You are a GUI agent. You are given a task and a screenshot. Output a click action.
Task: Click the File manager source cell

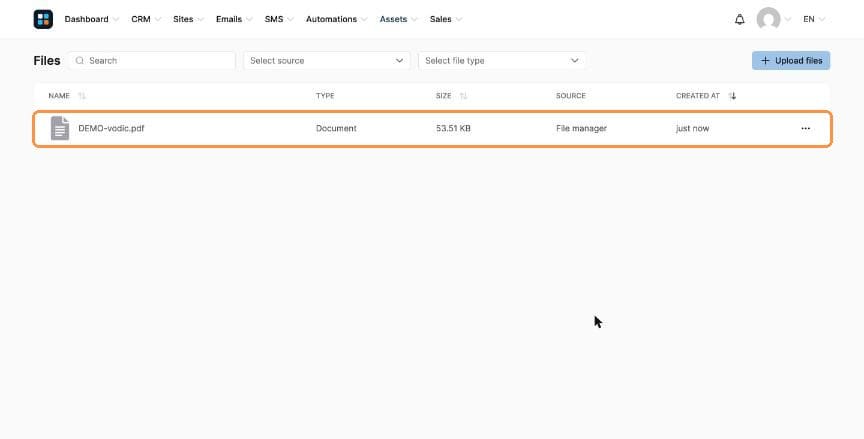coord(581,128)
